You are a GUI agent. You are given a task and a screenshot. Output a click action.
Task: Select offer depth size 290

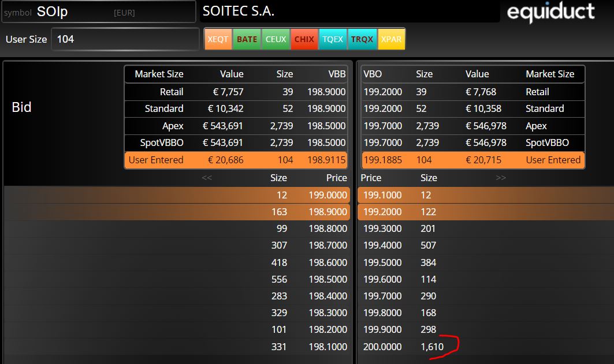tap(429, 297)
